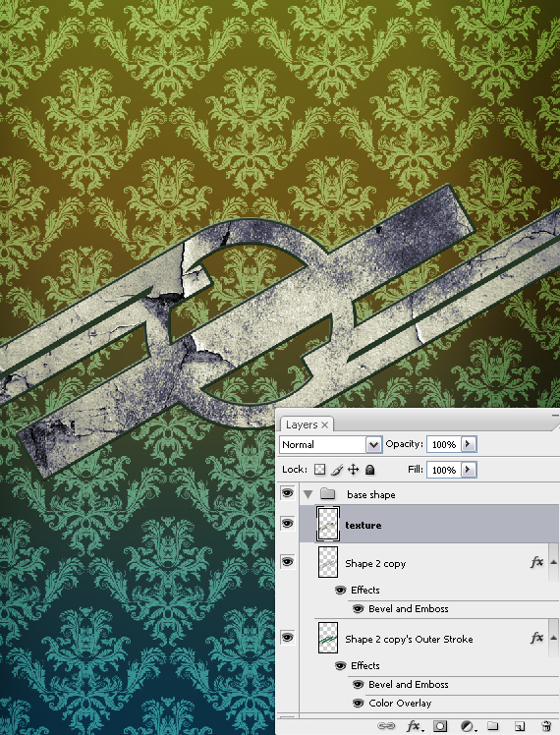The image size is (560, 735).
Task: Create new fill or adjustment layer
Action: coord(467,726)
